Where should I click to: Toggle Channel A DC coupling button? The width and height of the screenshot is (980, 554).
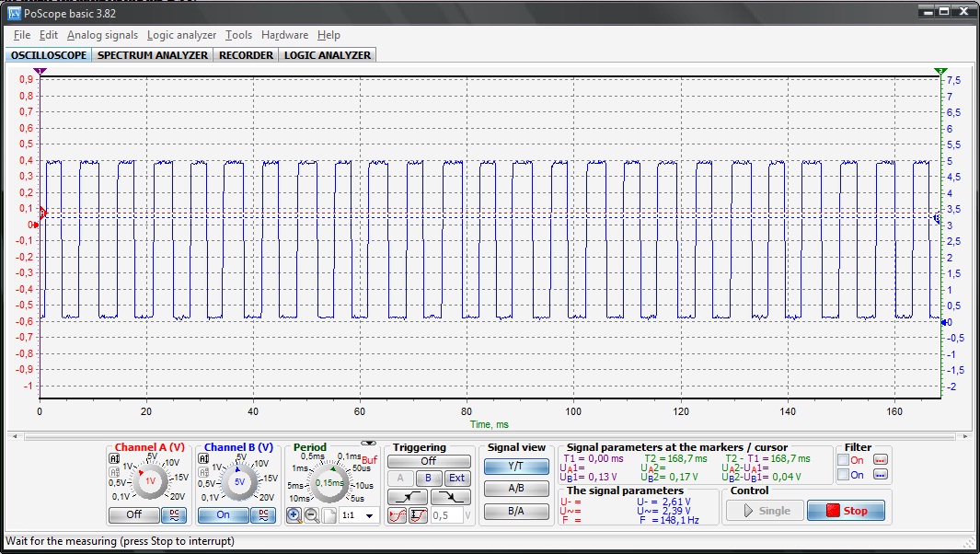[x=174, y=515]
